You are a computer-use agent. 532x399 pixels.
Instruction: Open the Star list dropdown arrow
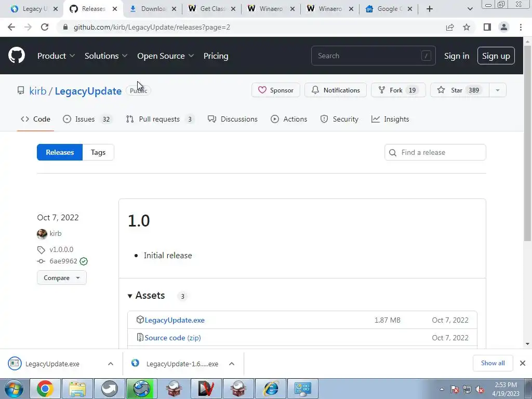click(498, 90)
